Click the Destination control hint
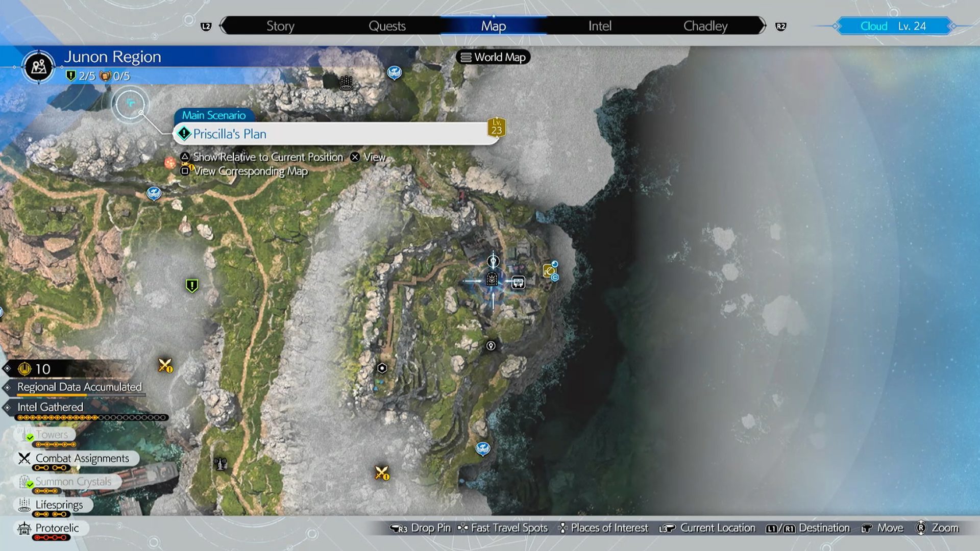This screenshot has height=551, width=980. (808, 528)
